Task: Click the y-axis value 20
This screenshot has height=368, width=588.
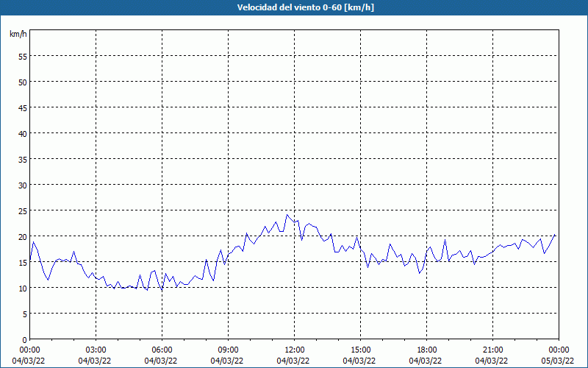Action: (x=23, y=236)
